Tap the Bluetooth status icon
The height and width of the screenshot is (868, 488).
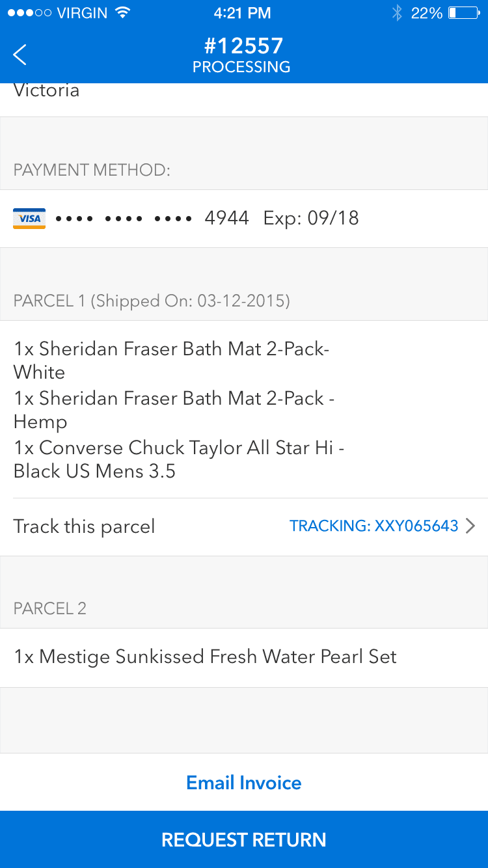[397, 13]
